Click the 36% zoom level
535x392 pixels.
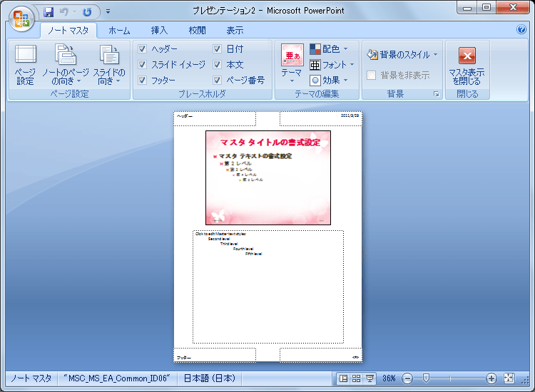[x=389, y=378]
